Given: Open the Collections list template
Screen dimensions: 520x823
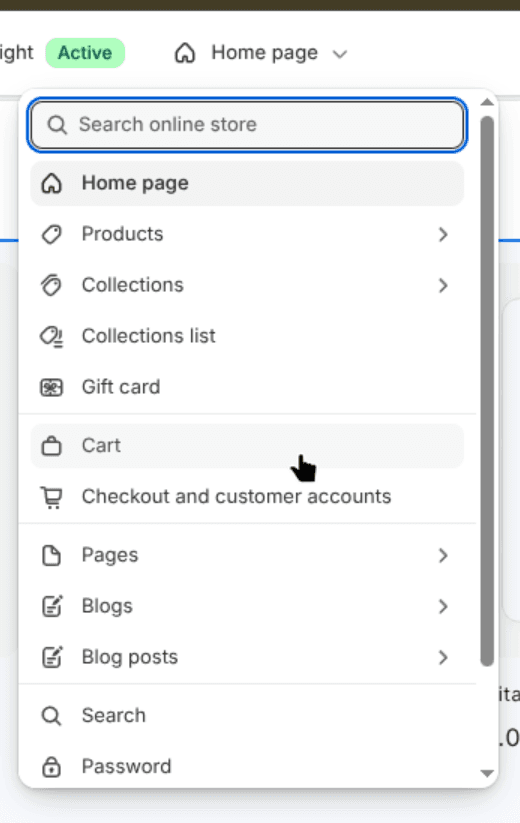Looking at the screenshot, I should click(x=247, y=336).
